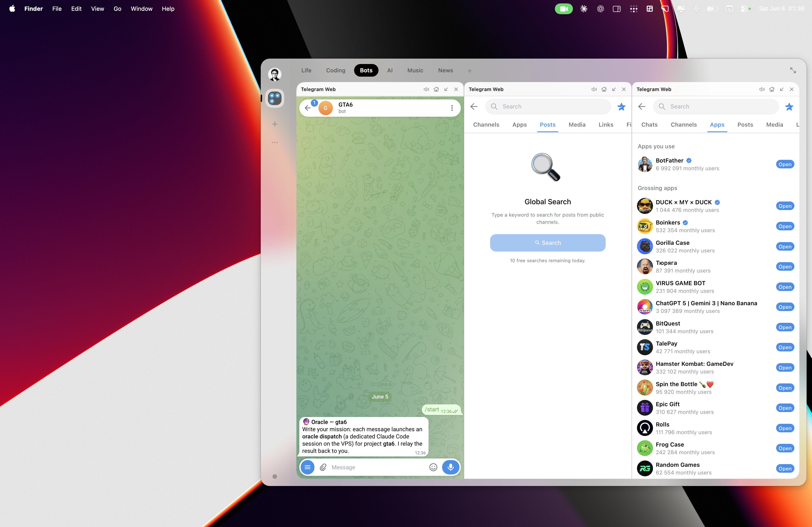Open the Apple menu
The height and width of the screenshot is (527, 812).
[x=12, y=9]
